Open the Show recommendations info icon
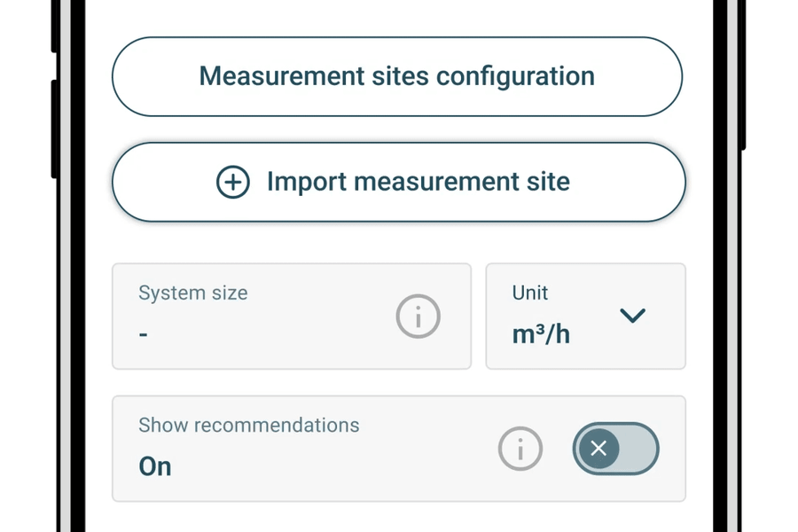This screenshot has height=532, width=798. click(520, 449)
